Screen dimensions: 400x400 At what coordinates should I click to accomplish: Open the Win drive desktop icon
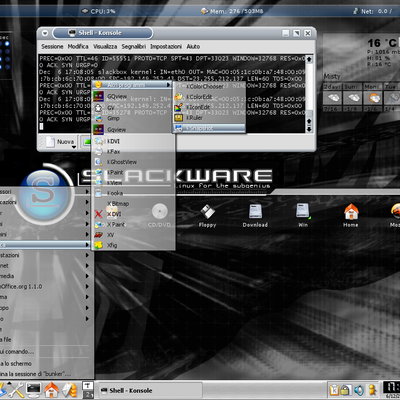[x=303, y=216]
